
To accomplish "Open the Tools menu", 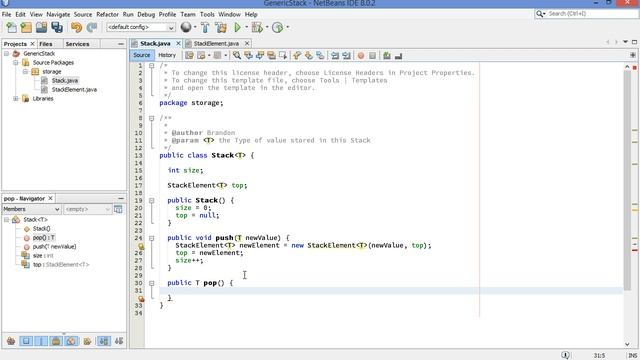I will [x=207, y=14].
